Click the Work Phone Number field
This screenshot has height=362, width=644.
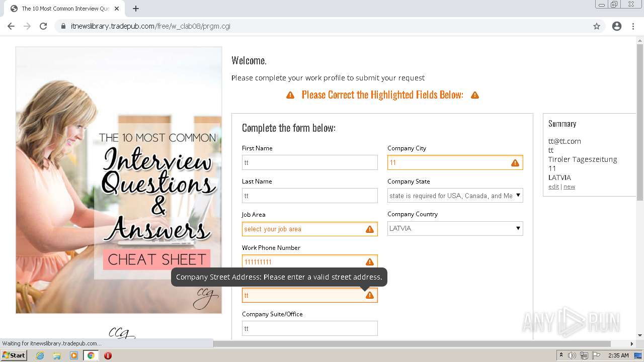[x=309, y=262]
